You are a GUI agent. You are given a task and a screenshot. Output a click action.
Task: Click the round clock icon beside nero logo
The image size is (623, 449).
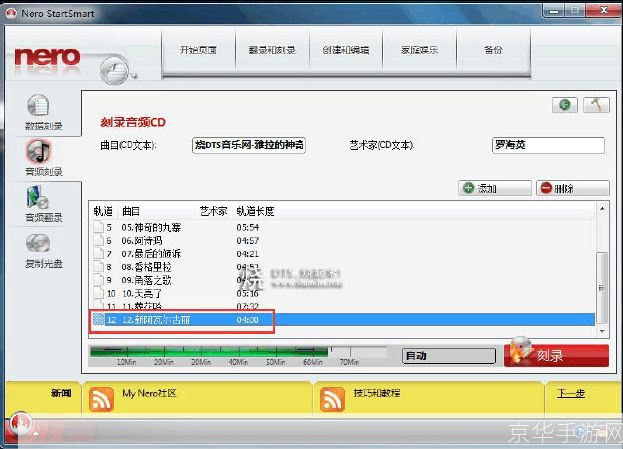coord(114,70)
